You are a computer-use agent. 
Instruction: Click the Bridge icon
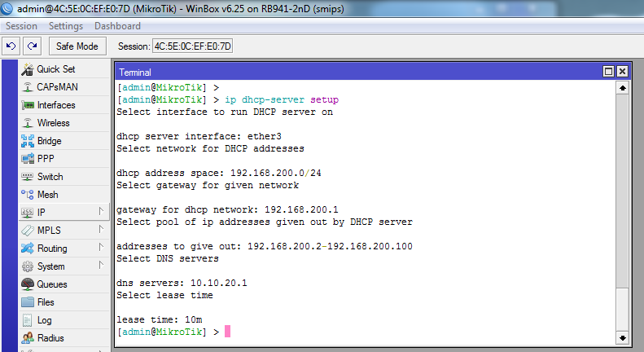[28, 141]
